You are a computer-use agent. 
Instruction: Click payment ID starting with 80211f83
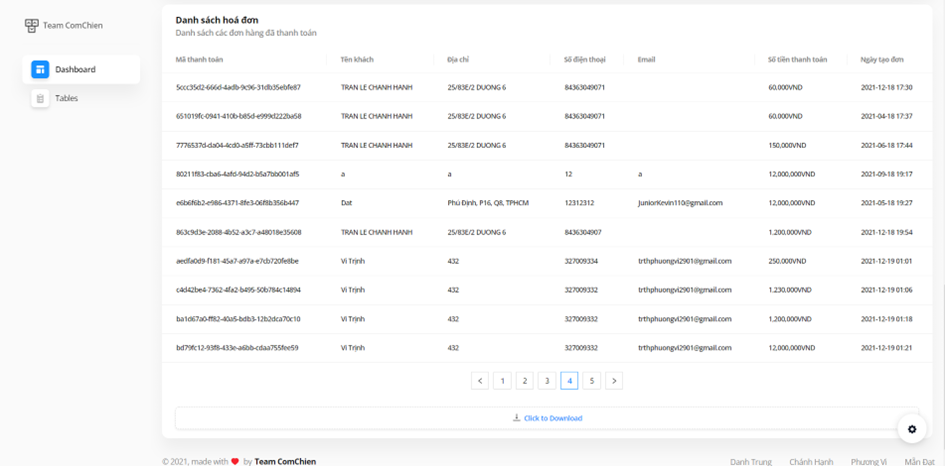(237, 174)
